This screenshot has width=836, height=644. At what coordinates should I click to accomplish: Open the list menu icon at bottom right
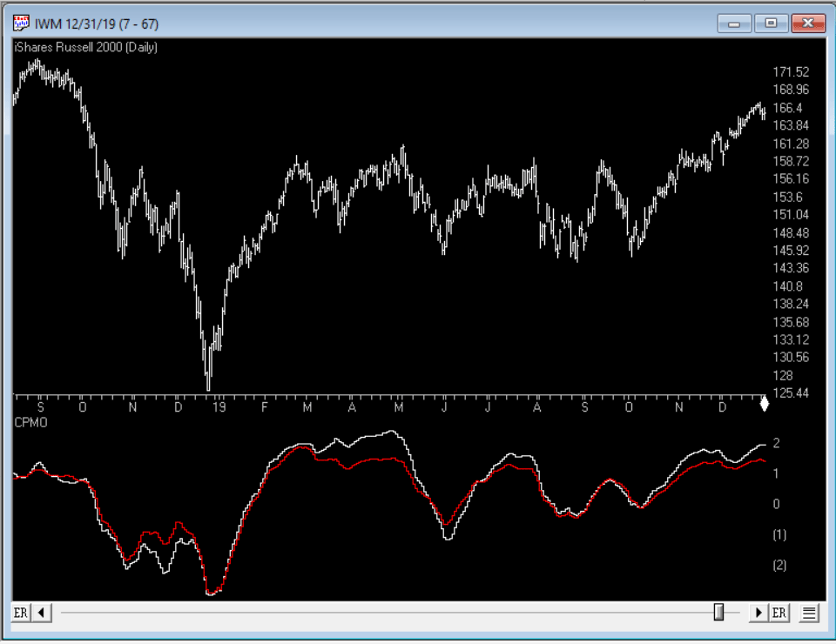(809, 613)
